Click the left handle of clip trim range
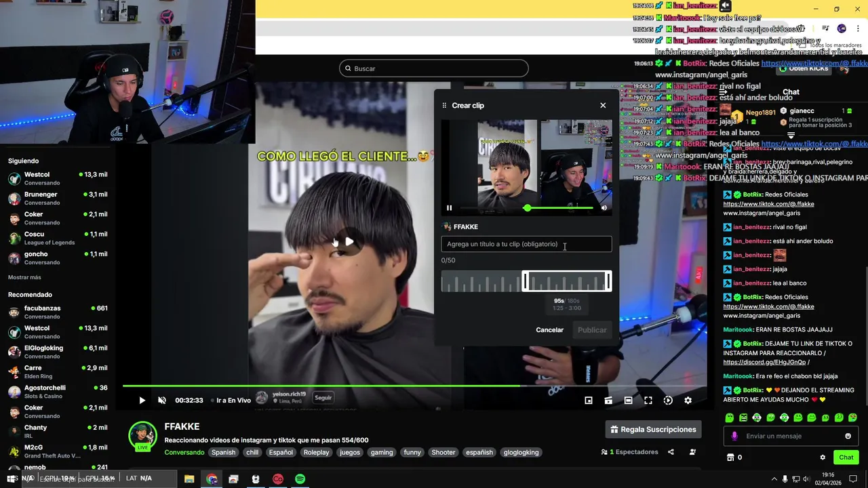 click(x=524, y=281)
